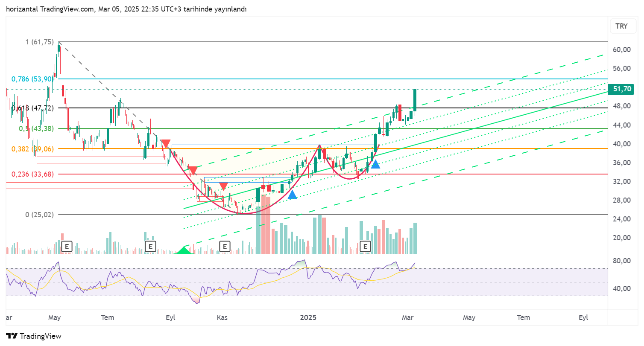Select the 51,70 current price label
This screenshot has width=644, height=346.
pyautogui.click(x=621, y=89)
